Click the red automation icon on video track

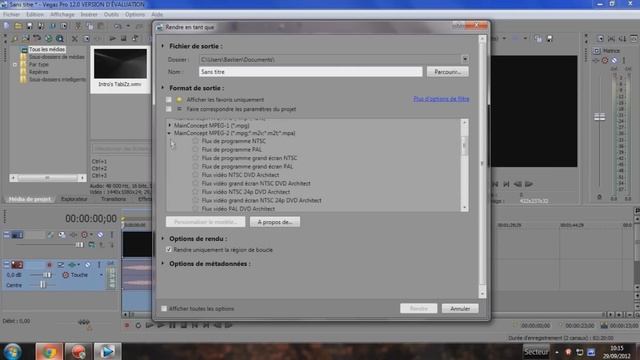point(84,235)
